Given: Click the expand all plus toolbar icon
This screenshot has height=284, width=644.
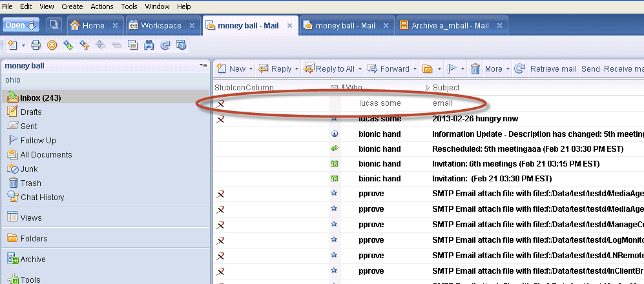Looking at the screenshot, I should (x=100, y=45).
